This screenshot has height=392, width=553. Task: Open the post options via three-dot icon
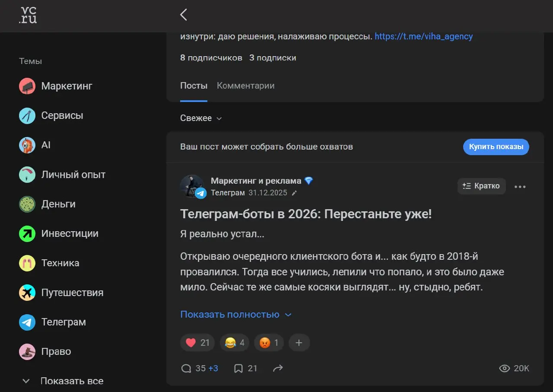pyautogui.click(x=520, y=186)
